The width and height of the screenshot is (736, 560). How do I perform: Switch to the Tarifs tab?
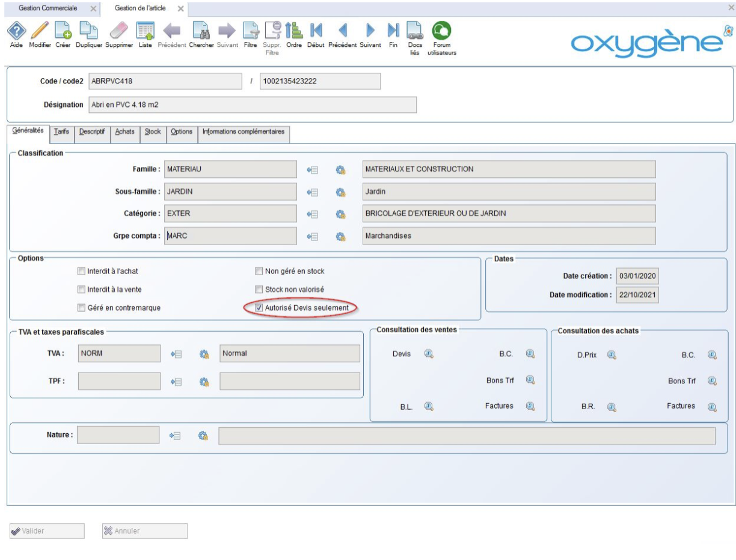60,133
